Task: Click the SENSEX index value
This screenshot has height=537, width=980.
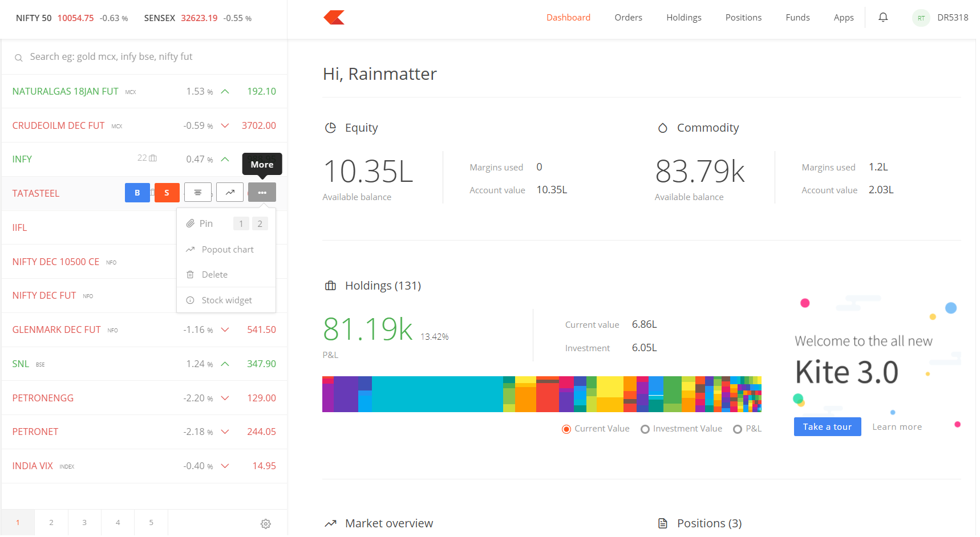Action: (200, 18)
